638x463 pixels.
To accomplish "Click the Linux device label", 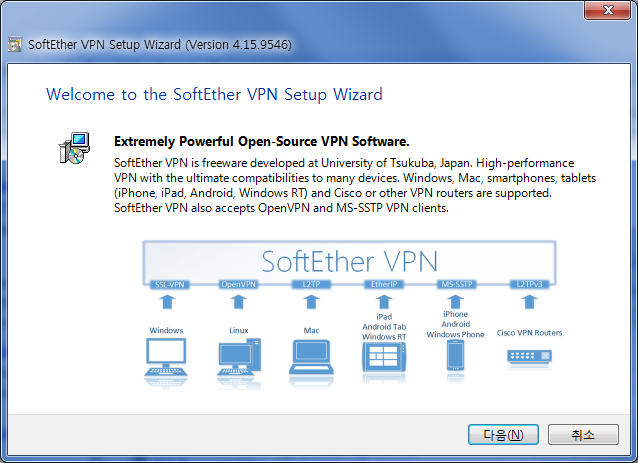I will (x=239, y=330).
